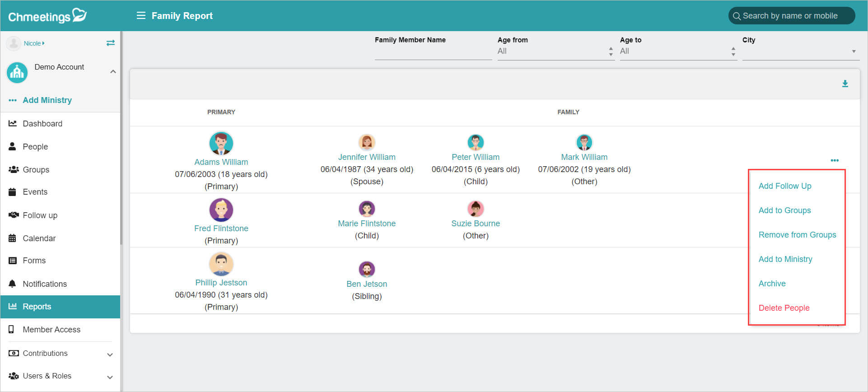Click the Events calendar icon

coord(13,191)
